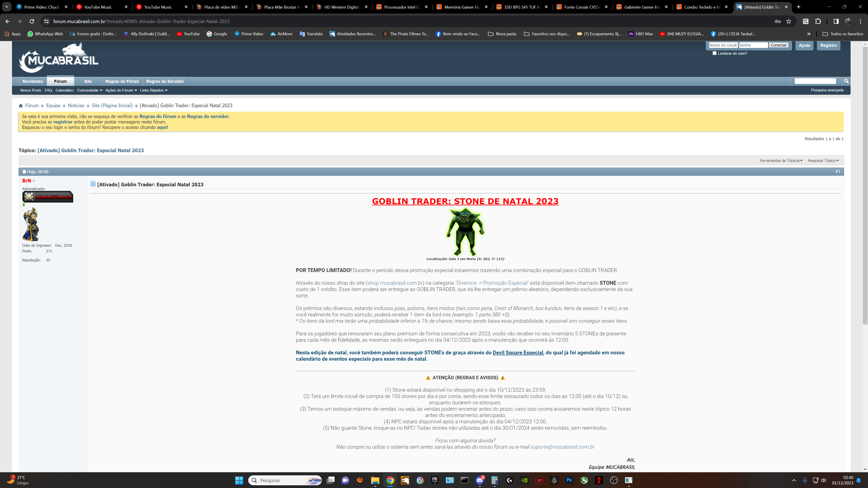Open Photoshop from the taskbar
The image size is (868, 488).
click(x=569, y=480)
